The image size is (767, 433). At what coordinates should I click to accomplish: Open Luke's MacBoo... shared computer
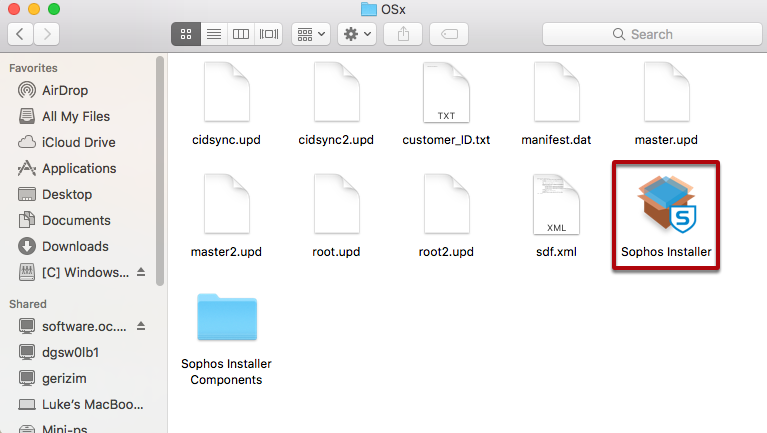click(x=81, y=404)
